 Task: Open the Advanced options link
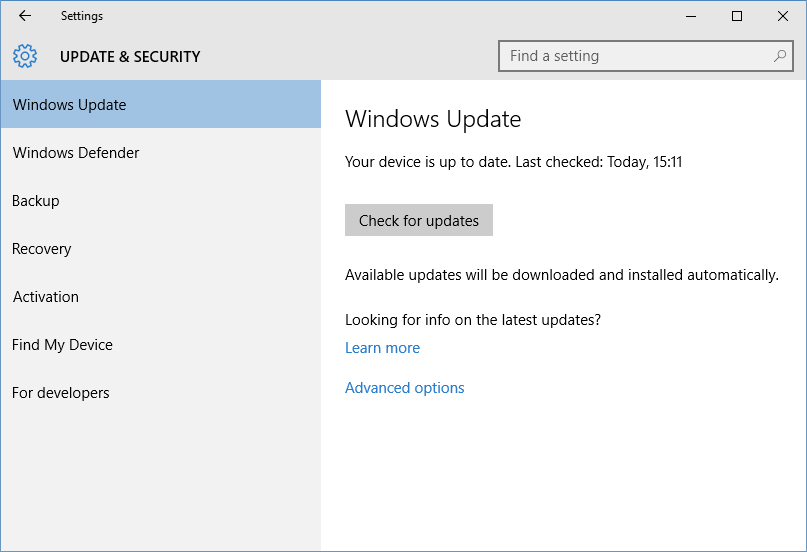coord(405,387)
